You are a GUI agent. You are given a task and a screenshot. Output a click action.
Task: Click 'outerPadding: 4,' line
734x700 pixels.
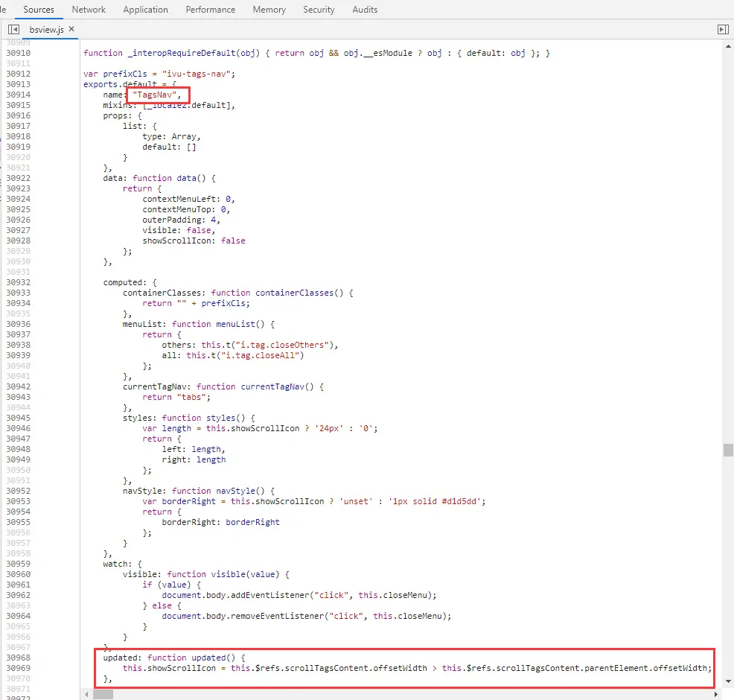(181, 220)
